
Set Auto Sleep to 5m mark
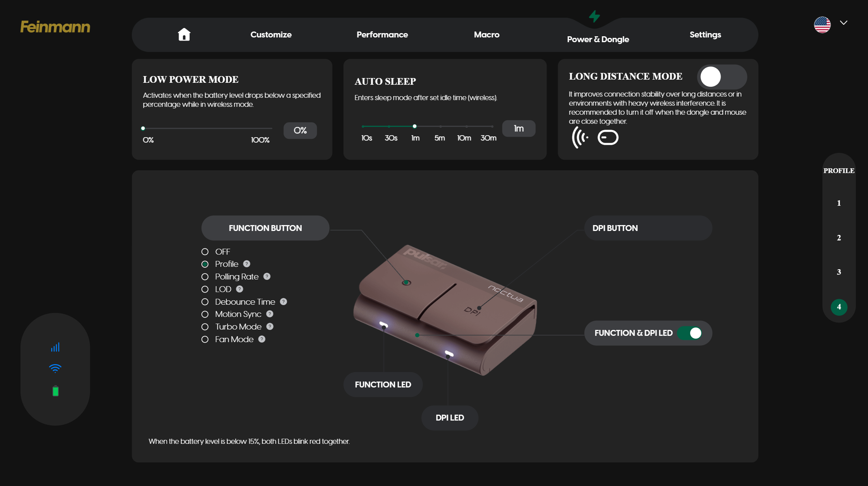click(441, 126)
